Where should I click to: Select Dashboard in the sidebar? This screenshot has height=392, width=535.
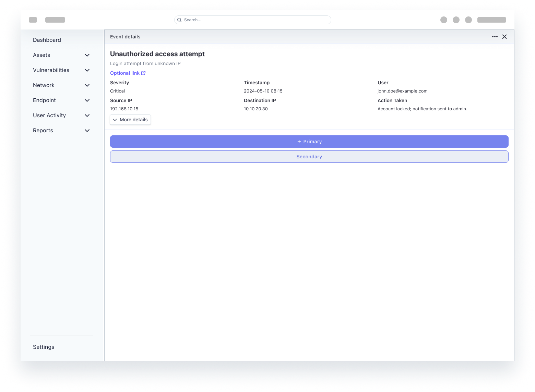click(x=47, y=40)
